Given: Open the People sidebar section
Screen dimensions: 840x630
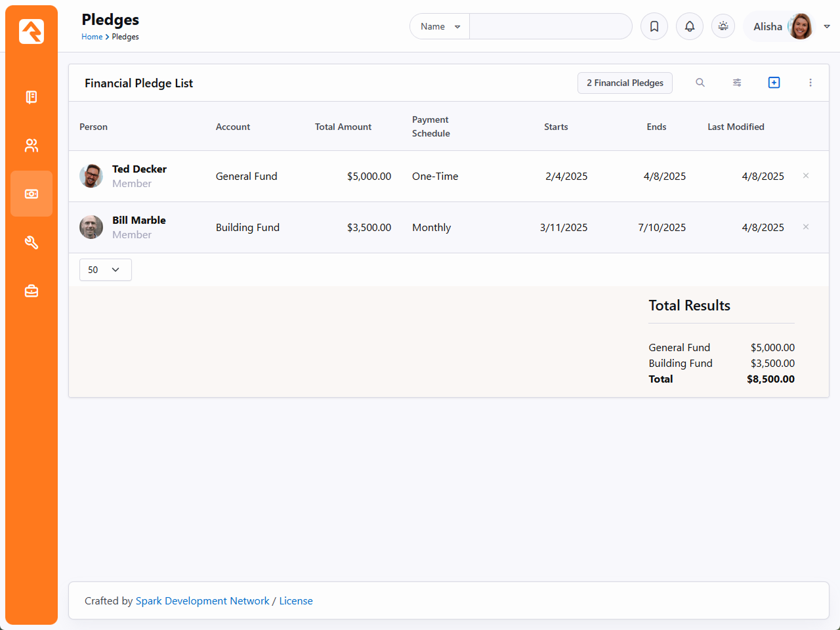Looking at the screenshot, I should click(31, 146).
